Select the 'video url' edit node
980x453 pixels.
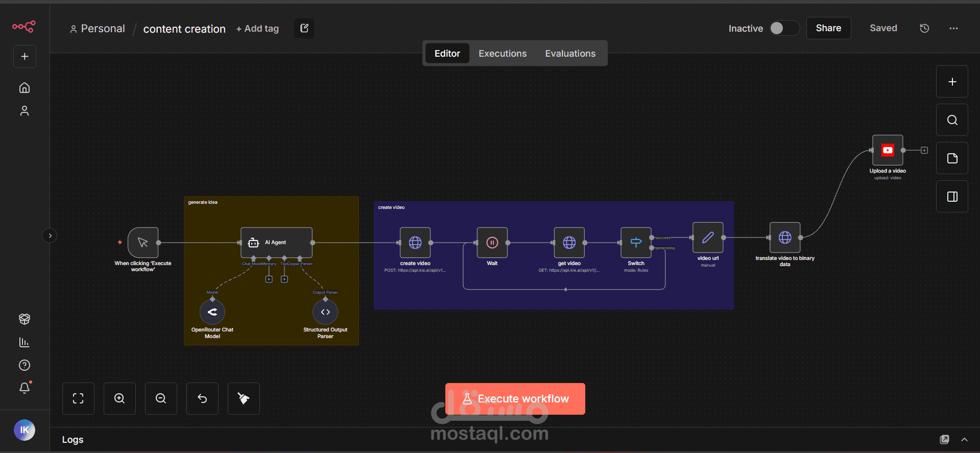tap(708, 237)
